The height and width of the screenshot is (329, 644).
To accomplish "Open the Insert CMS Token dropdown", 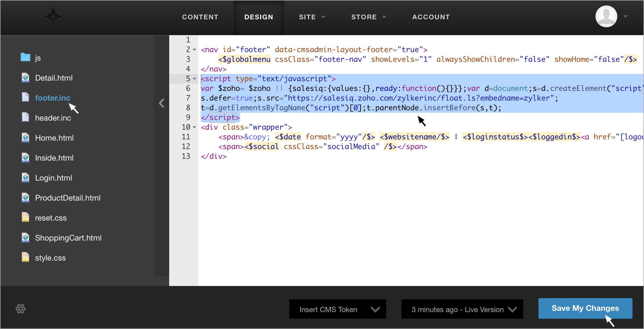I will (x=337, y=309).
